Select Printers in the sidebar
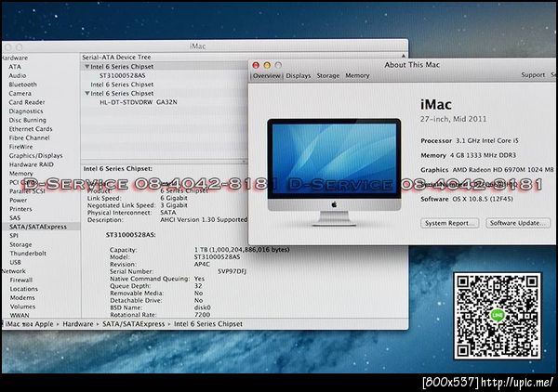The image size is (558, 392). [20, 209]
